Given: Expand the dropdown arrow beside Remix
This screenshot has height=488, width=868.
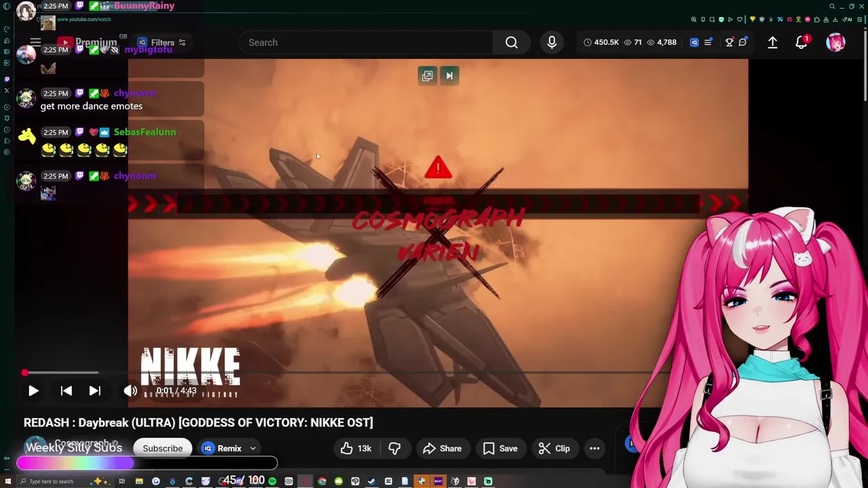Looking at the screenshot, I should 253,448.
